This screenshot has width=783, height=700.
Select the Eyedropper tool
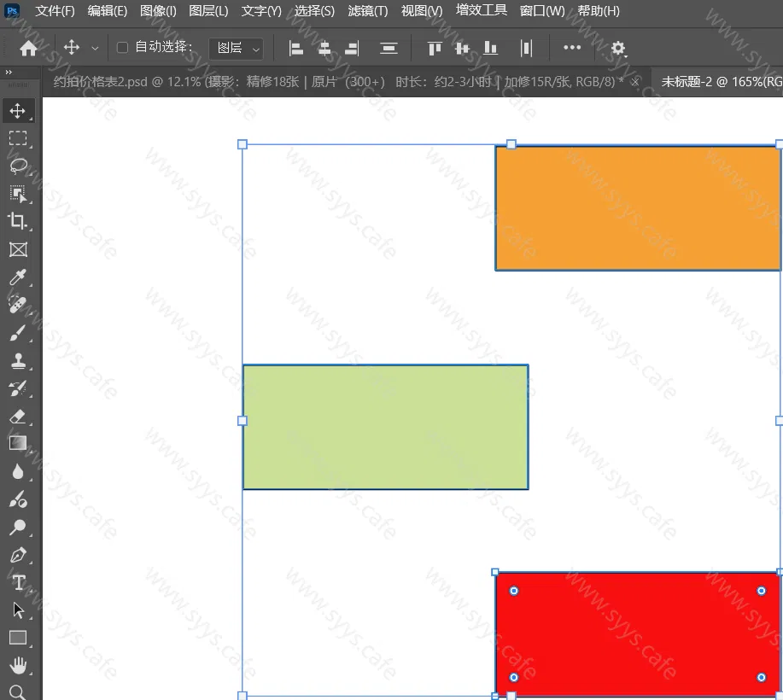click(18, 277)
